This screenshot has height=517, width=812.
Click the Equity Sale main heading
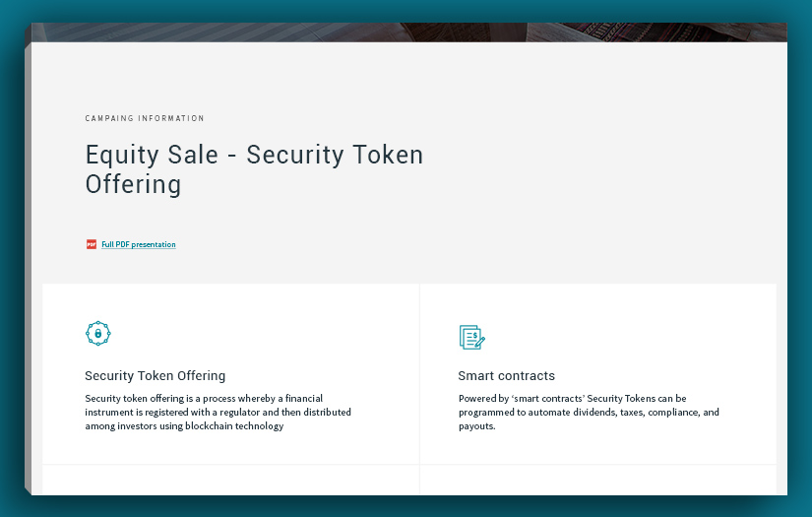pos(254,169)
